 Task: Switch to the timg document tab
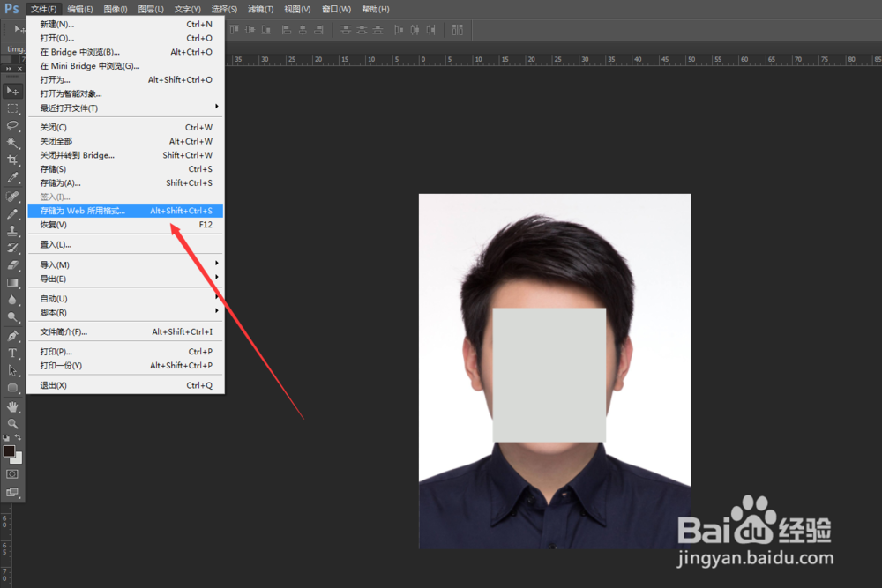pyautogui.click(x=15, y=48)
